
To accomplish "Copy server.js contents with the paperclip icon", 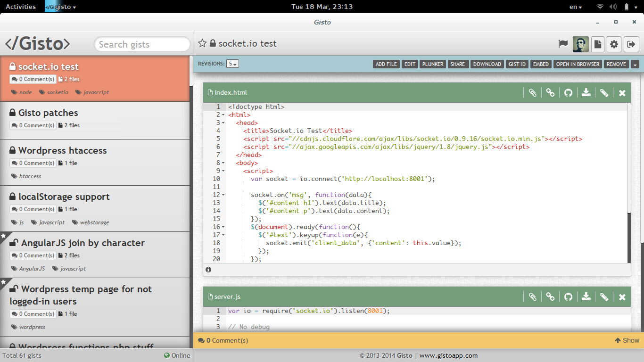I will (532, 297).
